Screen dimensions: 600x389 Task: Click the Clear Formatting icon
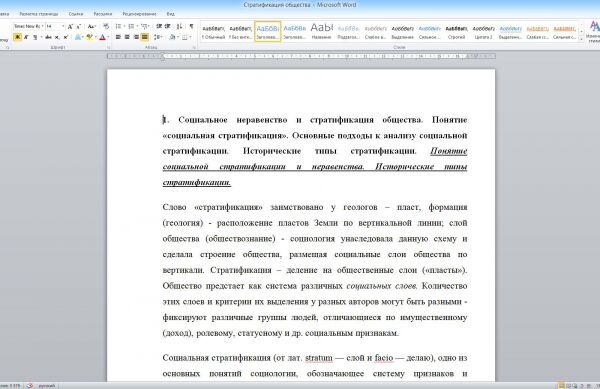tap(106, 26)
